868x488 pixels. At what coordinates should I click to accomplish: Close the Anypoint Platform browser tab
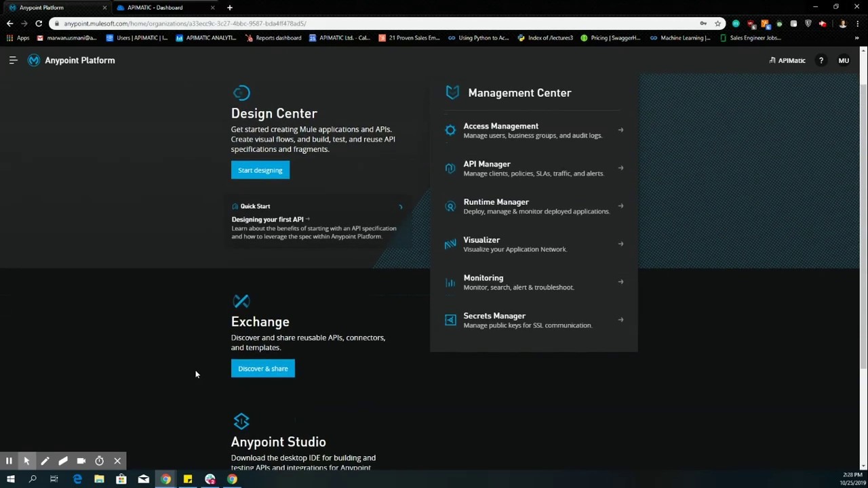point(104,7)
